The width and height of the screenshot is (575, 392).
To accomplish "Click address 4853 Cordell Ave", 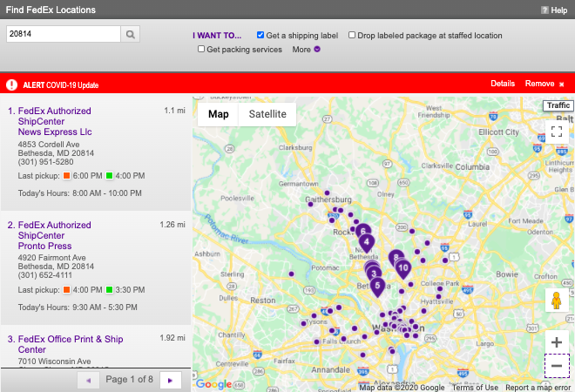I will click(x=49, y=145).
